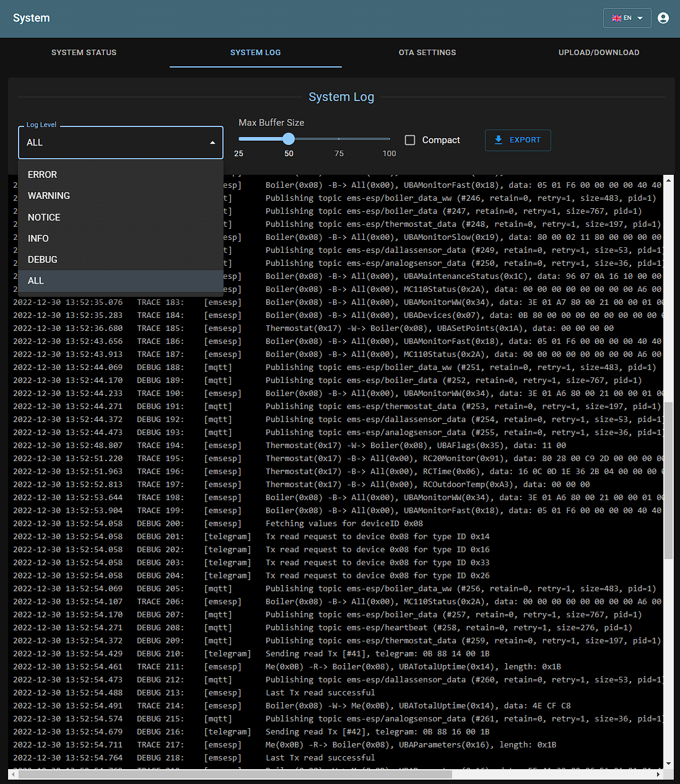Click the download icon on Export button
Screen dimensions: 680x784
point(499,140)
